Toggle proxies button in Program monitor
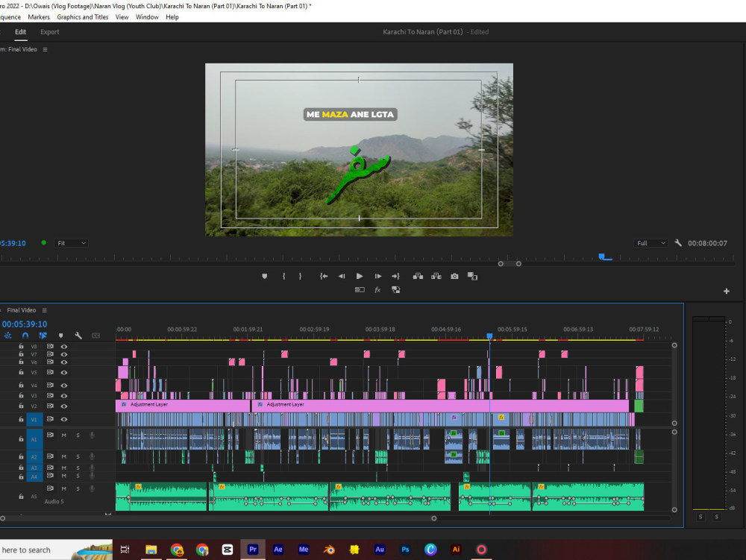 [x=395, y=289]
